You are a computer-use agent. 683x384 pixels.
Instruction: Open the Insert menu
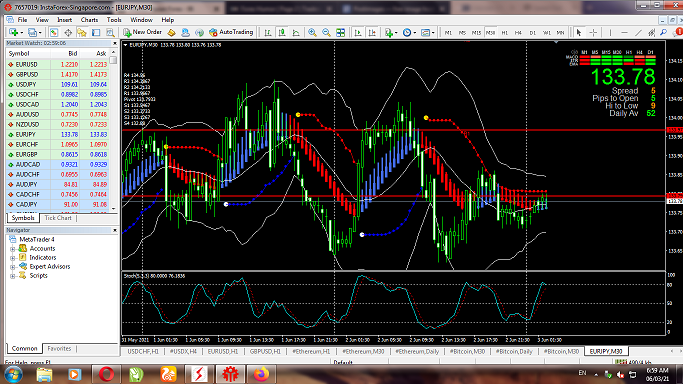[x=64, y=20]
